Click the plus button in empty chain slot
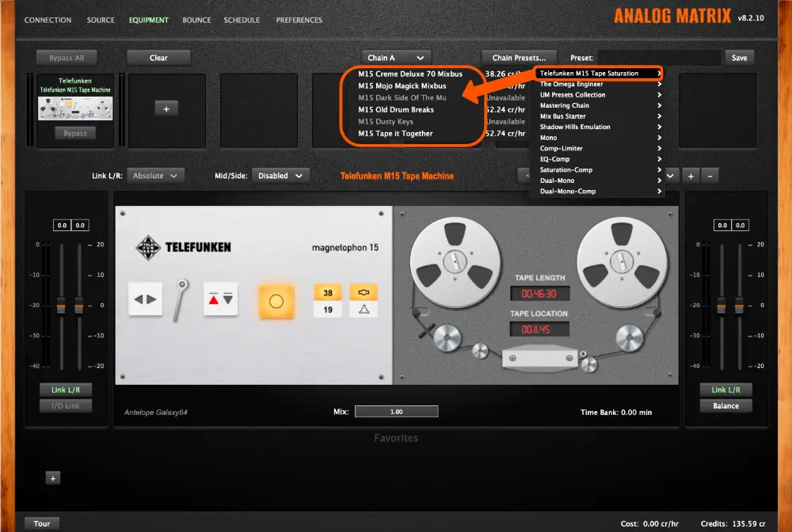792x532 pixels. (x=166, y=109)
